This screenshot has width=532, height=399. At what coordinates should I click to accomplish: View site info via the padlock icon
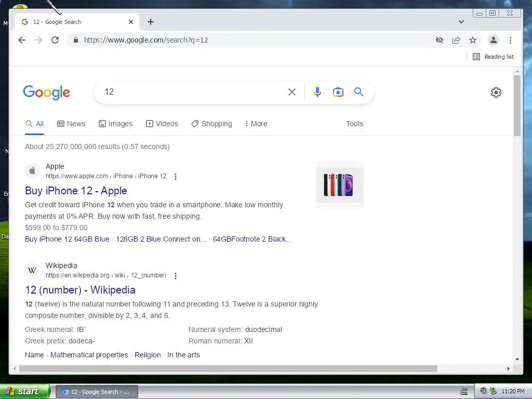point(76,40)
